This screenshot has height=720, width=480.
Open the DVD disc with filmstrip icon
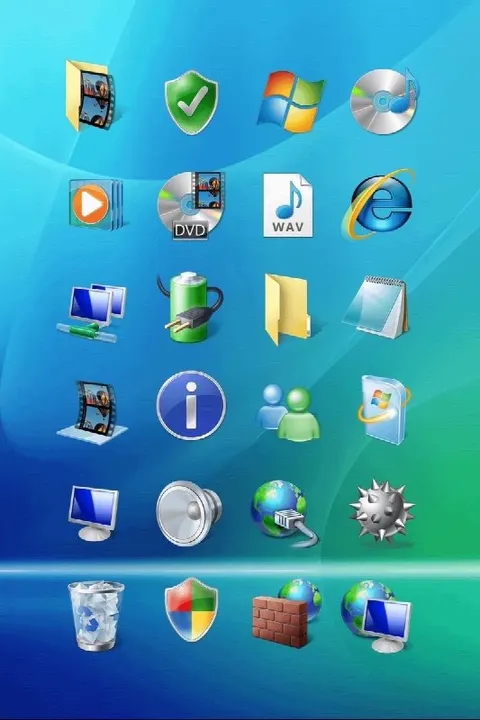pos(191,205)
